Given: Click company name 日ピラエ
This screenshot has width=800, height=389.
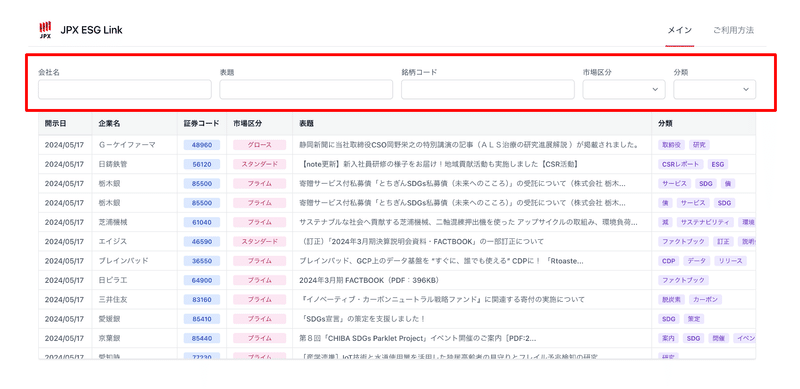Looking at the screenshot, I should pyautogui.click(x=113, y=280).
